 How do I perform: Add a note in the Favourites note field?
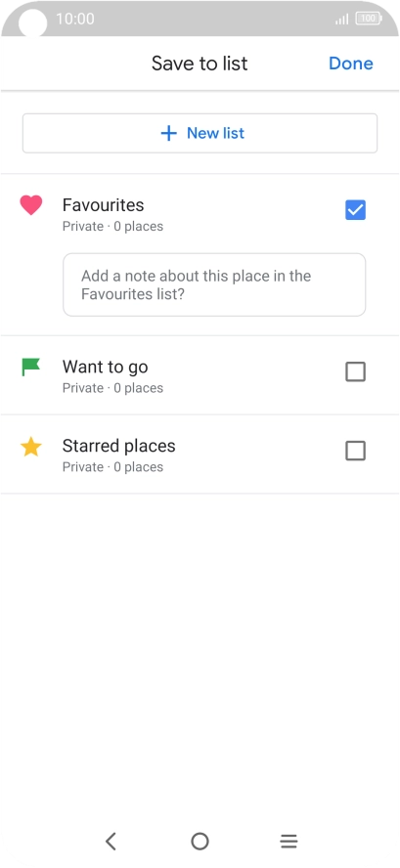click(214, 285)
